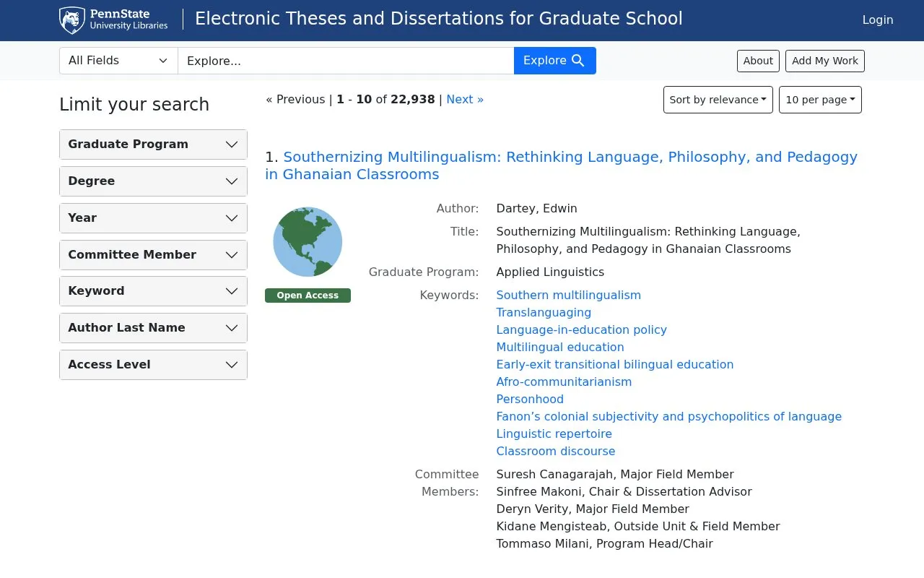
Task: Select the Multilingual education keyword
Action: click(559, 347)
